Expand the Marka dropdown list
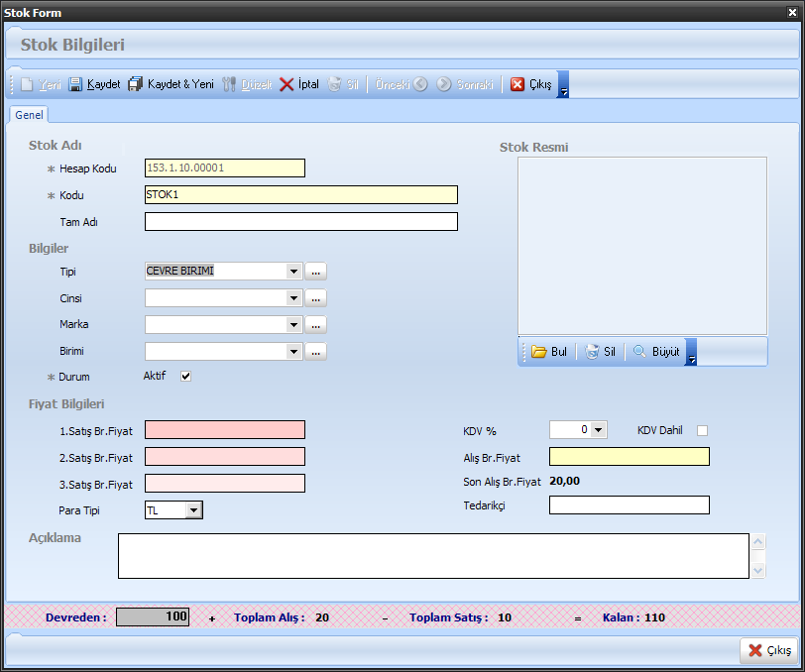 [x=293, y=325]
